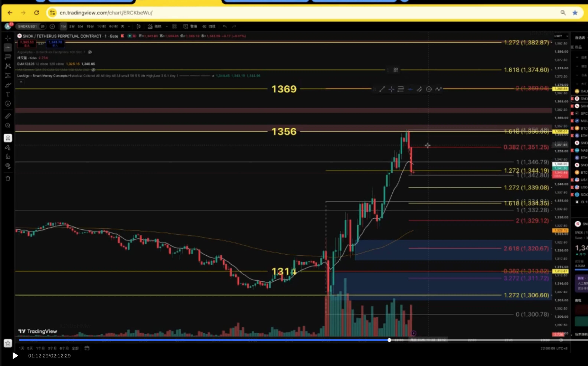Play the video with the play button
The image size is (588, 366).
15,356
